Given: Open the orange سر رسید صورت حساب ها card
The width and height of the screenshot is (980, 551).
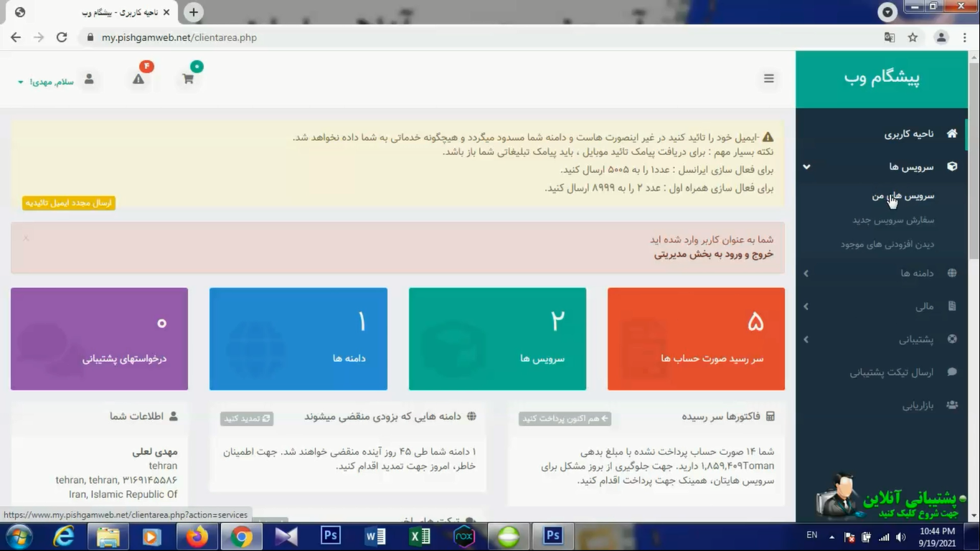Looking at the screenshot, I should [x=696, y=339].
